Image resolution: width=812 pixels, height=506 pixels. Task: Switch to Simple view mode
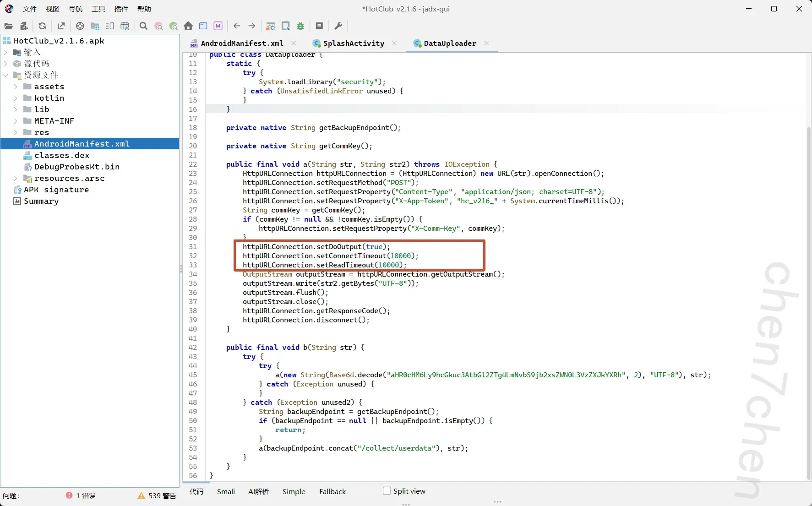pos(294,491)
